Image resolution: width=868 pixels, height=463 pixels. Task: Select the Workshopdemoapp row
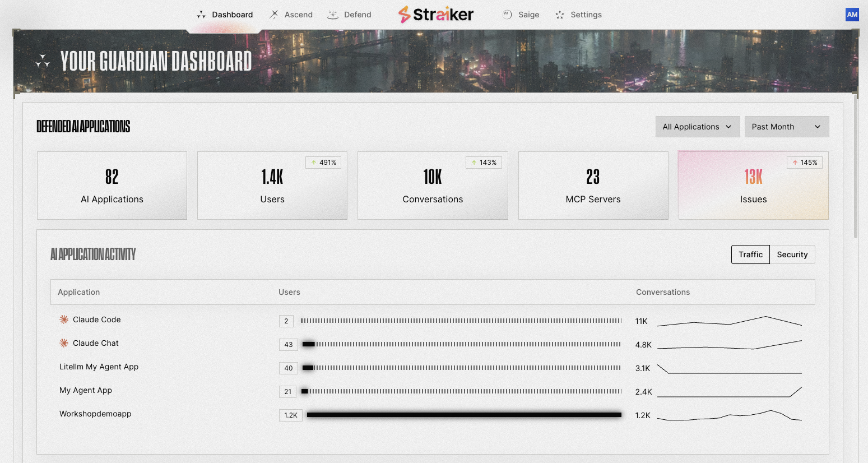point(433,414)
